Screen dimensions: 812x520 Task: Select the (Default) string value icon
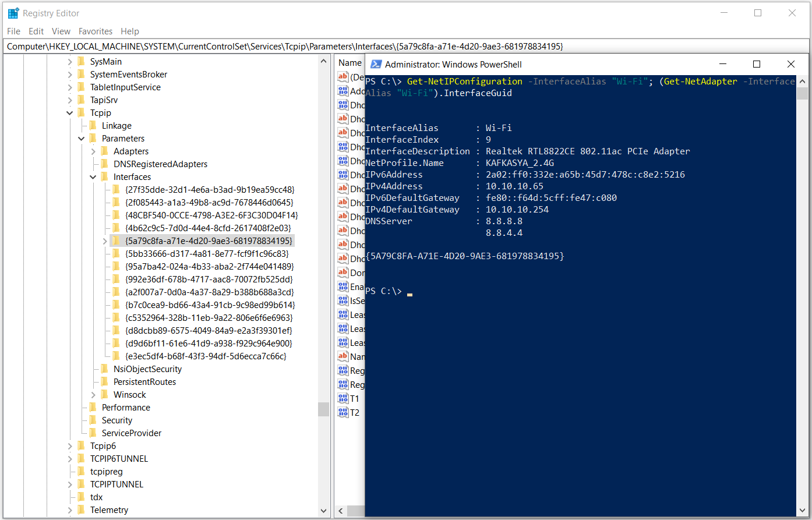pos(343,77)
